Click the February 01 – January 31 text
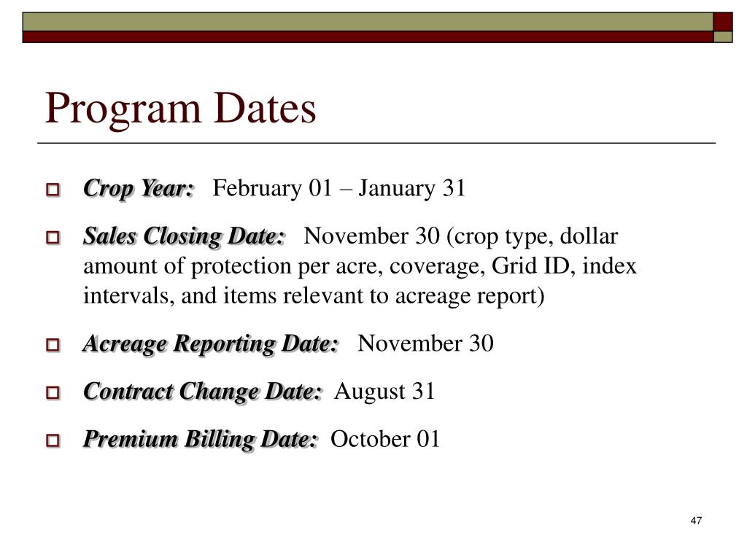 point(339,188)
